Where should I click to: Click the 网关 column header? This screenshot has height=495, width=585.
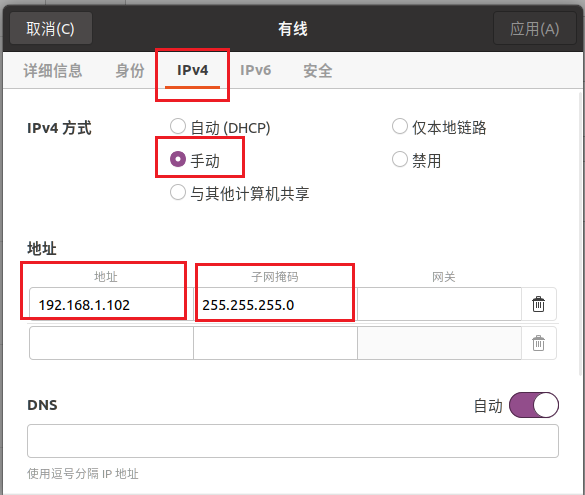tap(444, 277)
